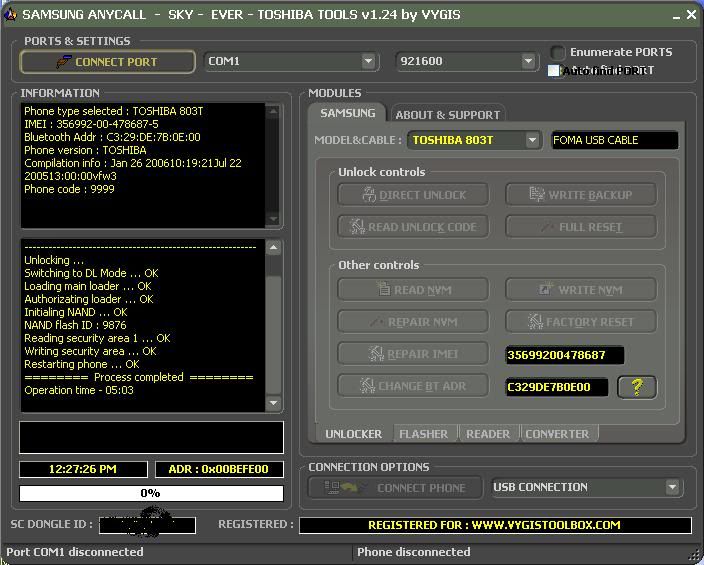
Task: Expand the TOSHIBA 803T model dropdown
Action: coord(532,140)
